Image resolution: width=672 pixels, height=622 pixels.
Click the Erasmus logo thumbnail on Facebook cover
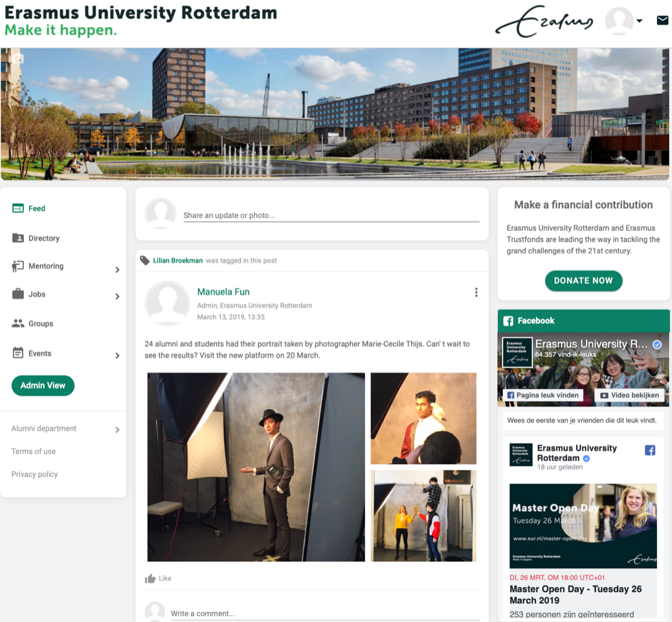pyautogui.click(x=517, y=352)
